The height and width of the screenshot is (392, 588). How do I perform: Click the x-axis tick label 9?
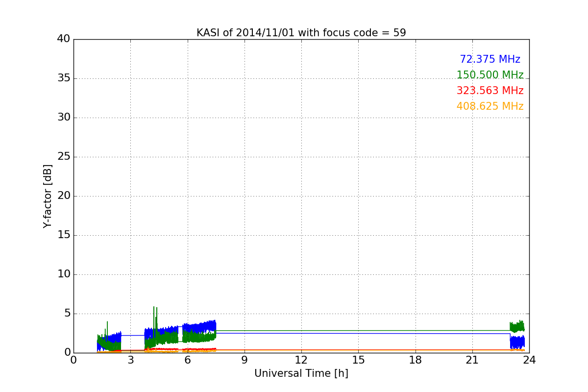245,360
